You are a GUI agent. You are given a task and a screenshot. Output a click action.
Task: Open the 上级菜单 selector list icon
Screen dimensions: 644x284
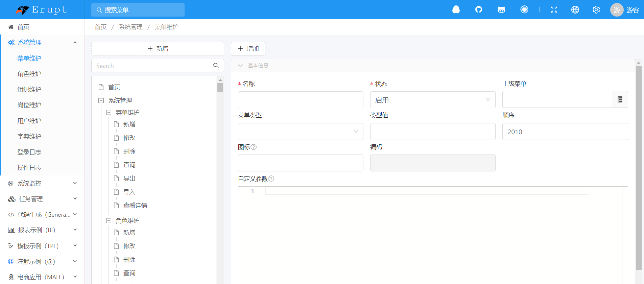[620, 99]
